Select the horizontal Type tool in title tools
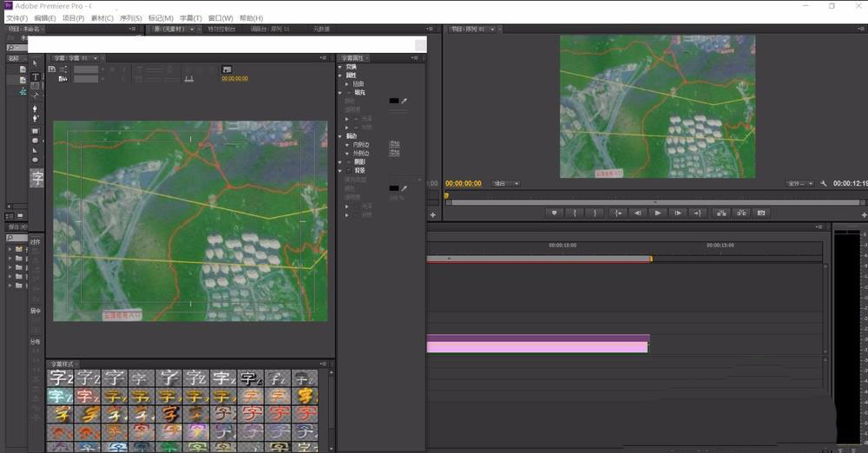This screenshot has height=453, width=868. point(36,76)
